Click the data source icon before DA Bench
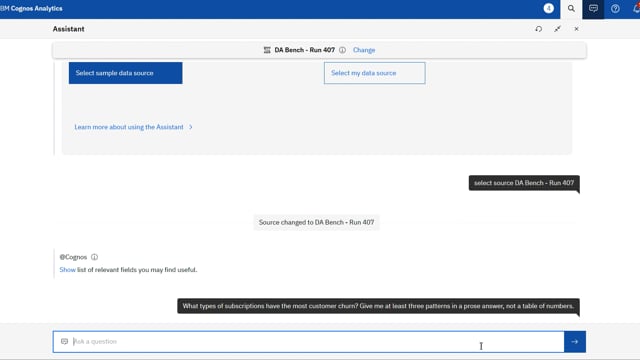Screen dimensions: 640x360 [x=267, y=50]
